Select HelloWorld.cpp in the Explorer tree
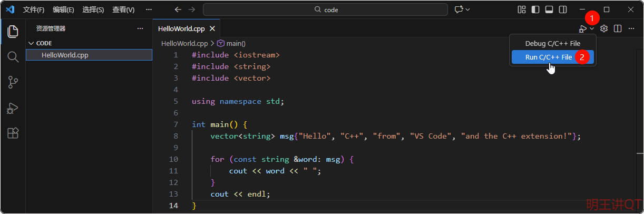Image resolution: width=644 pixels, height=214 pixels. coord(89,55)
